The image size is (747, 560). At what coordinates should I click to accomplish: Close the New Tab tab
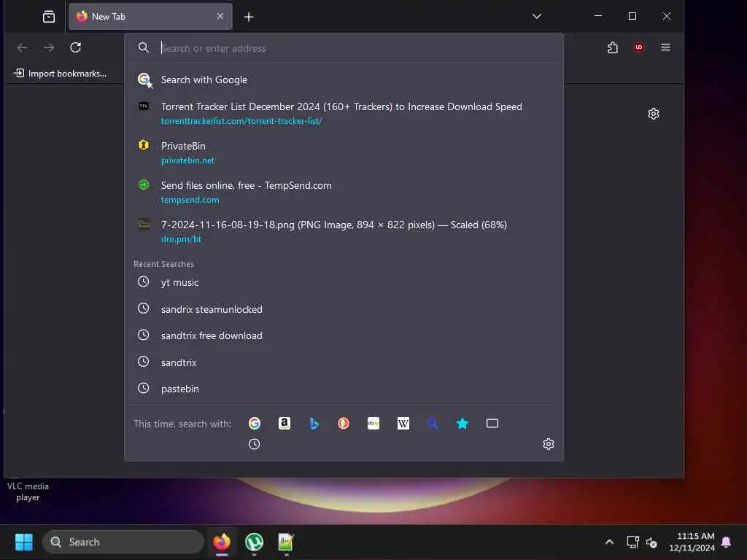(220, 16)
